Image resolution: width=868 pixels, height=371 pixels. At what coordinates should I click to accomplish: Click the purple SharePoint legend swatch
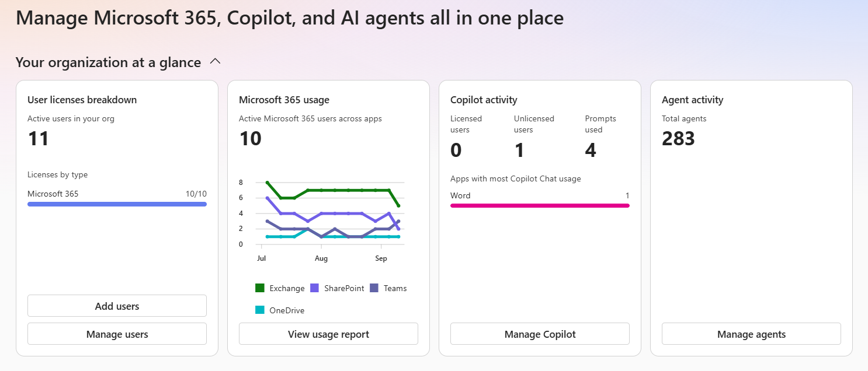click(x=314, y=288)
